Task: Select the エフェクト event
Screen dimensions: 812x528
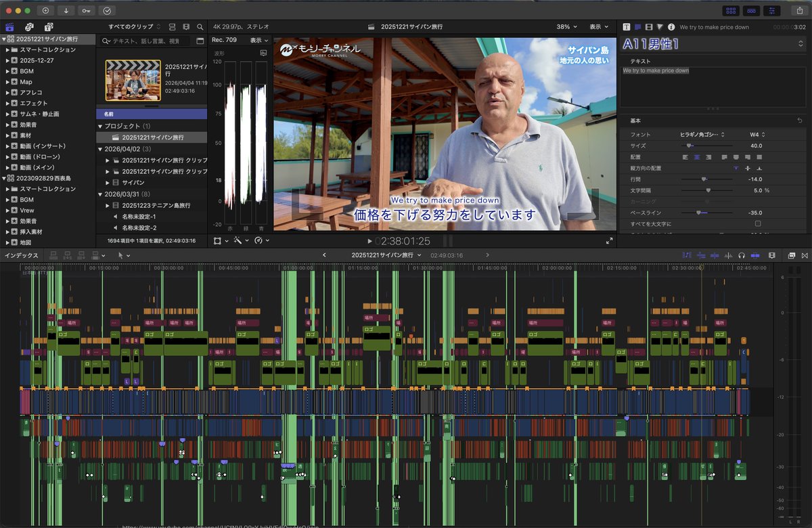Action: coord(34,103)
